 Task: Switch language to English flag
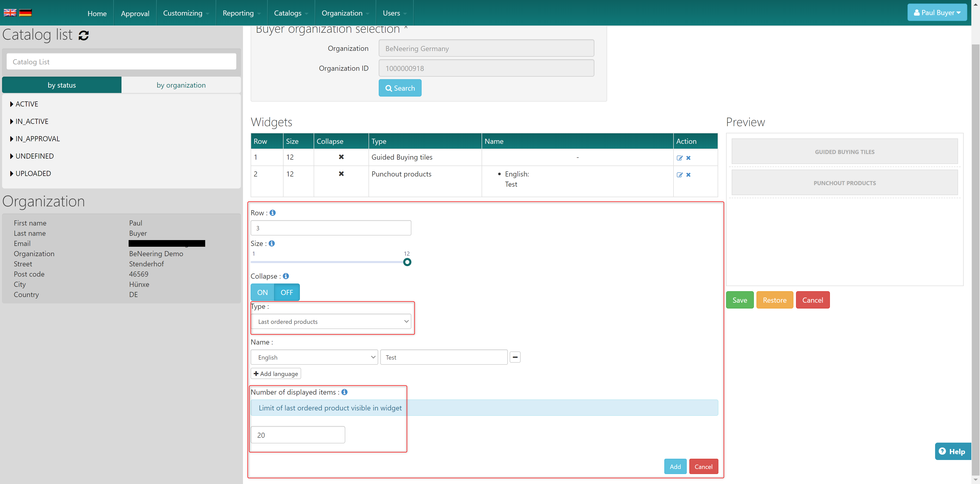10,13
